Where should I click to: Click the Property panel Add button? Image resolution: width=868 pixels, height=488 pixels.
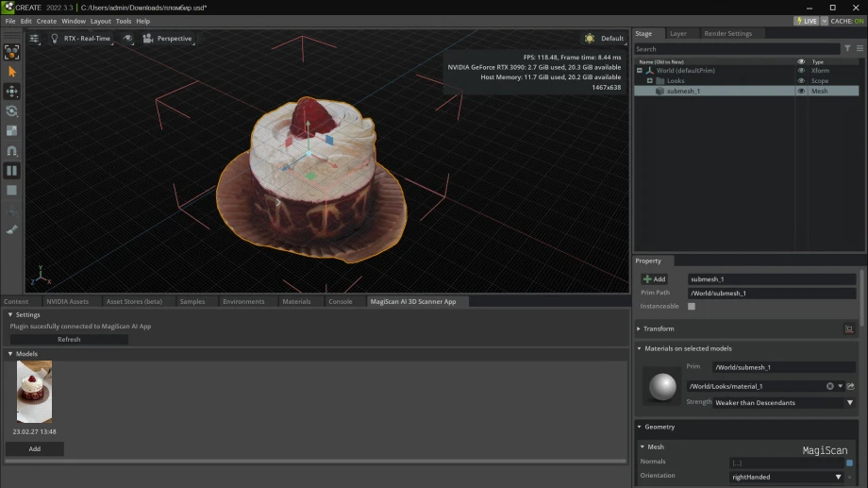tap(654, 279)
